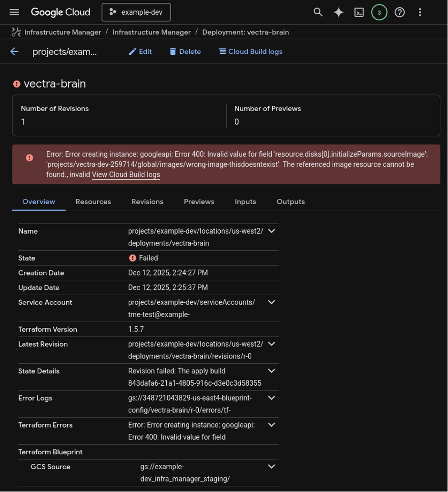The image size is (448, 492).
Task: Expand the Service Account row
Action: pyautogui.click(x=272, y=302)
